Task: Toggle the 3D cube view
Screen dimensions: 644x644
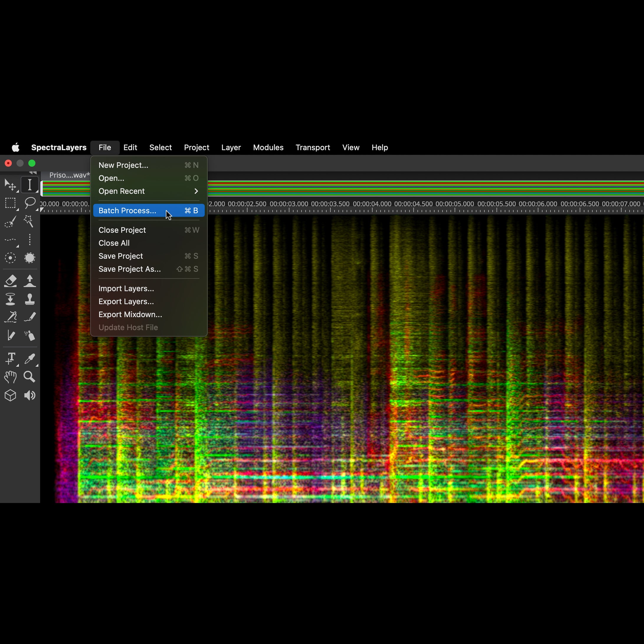Action: tap(10, 395)
